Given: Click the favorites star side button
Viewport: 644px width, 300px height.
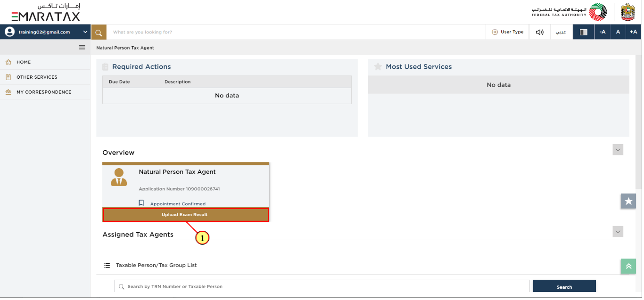Looking at the screenshot, I should [x=628, y=201].
